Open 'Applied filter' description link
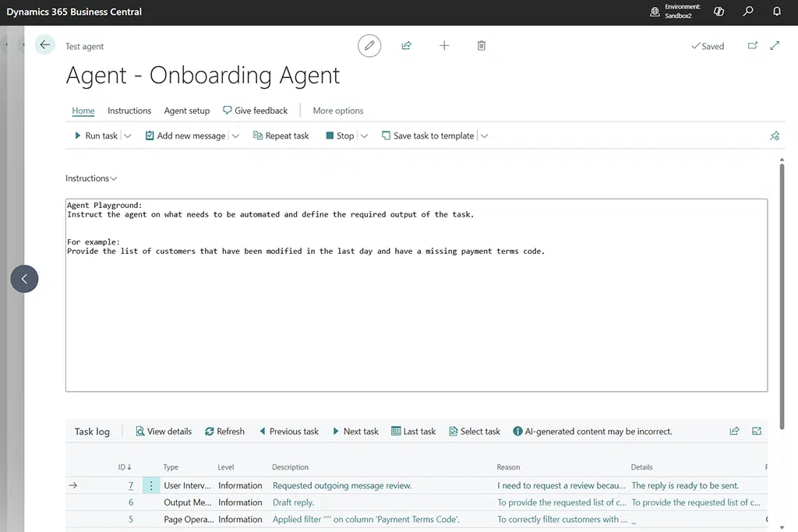Screen dimensions: 798x532 tap(366, 520)
